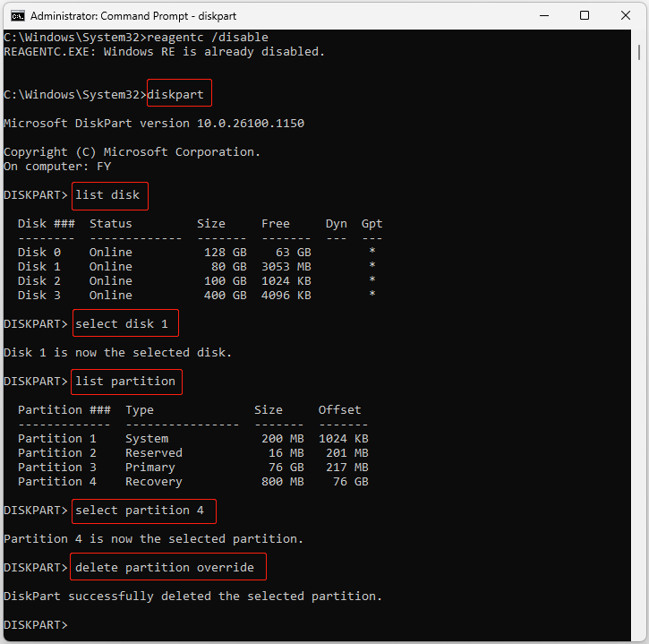Click the '63 GB' free value
Screen dimensions: 649x644
click(x=294, y=253)
